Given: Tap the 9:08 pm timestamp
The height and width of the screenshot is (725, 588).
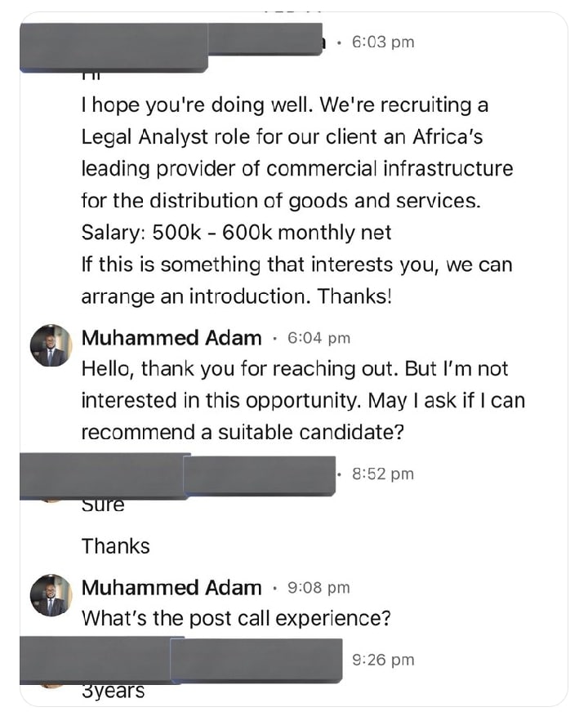Looking at the screenshot, I should click(318, 588).
